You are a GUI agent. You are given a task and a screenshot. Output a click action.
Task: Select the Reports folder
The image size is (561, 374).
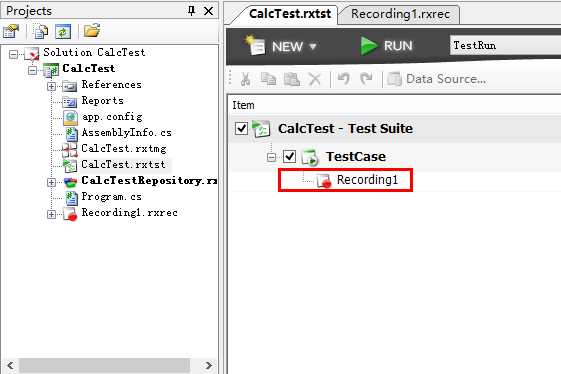click(103, 101)
